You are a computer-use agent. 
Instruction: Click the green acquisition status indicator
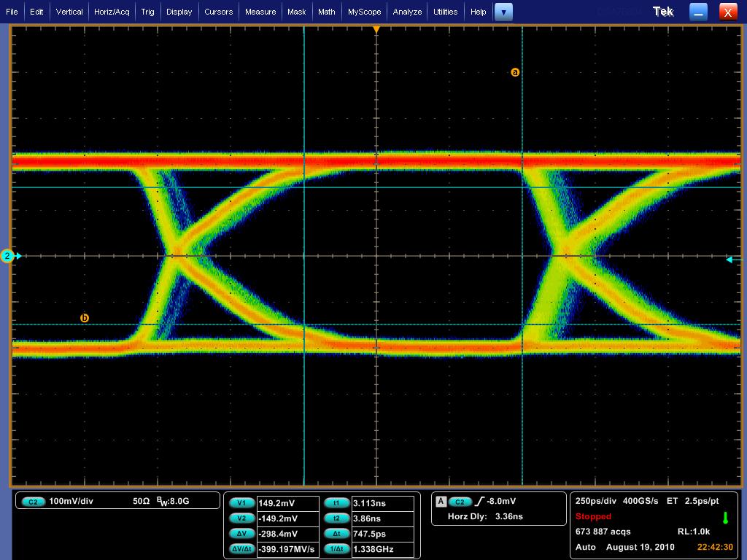(724, 518)
